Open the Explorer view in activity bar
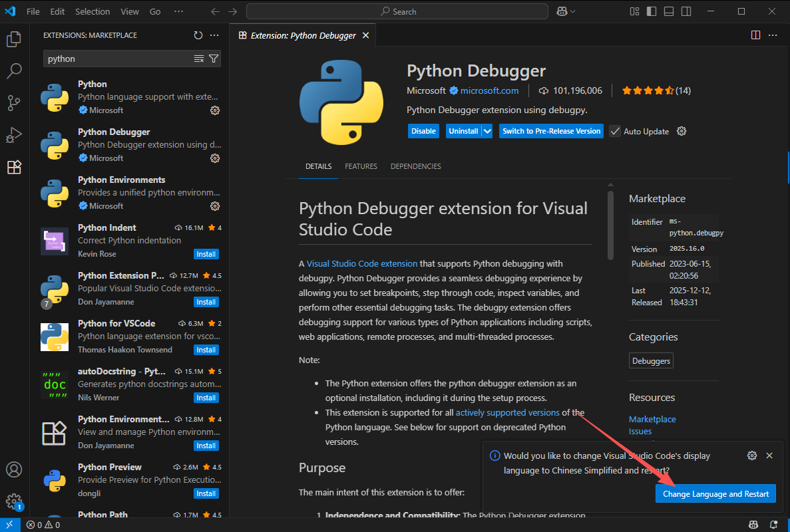 (x=14, y=39)
